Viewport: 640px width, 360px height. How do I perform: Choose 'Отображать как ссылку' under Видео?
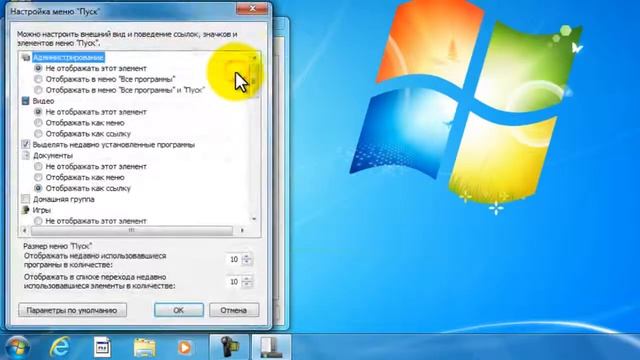point(38,133)
